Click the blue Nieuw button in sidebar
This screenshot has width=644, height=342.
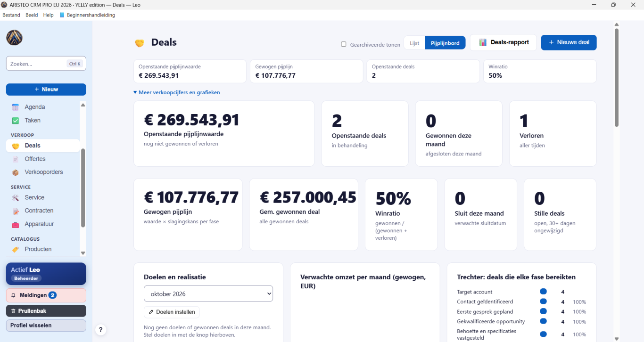click(x=46, y=90)
